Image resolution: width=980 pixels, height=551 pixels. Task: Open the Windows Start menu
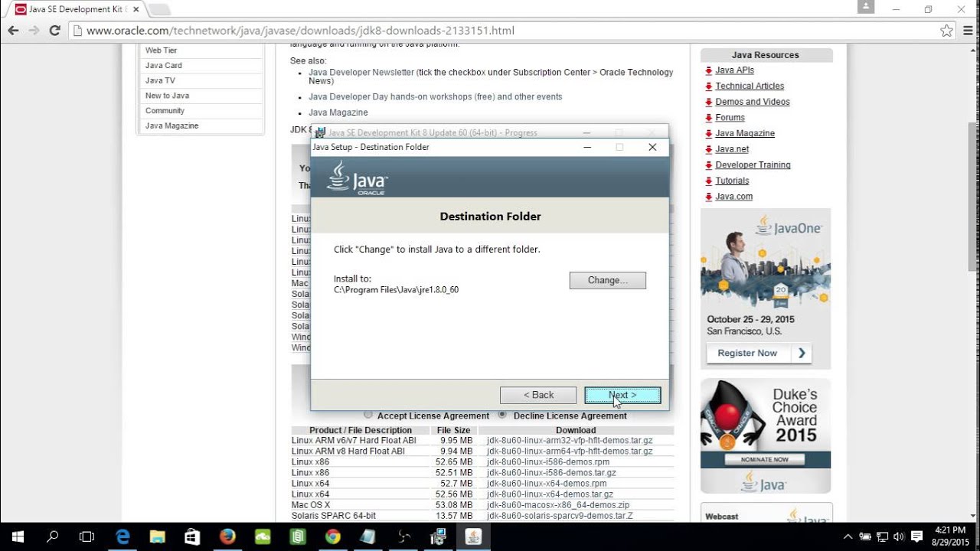pyautogui.click(x=18, y=536)
